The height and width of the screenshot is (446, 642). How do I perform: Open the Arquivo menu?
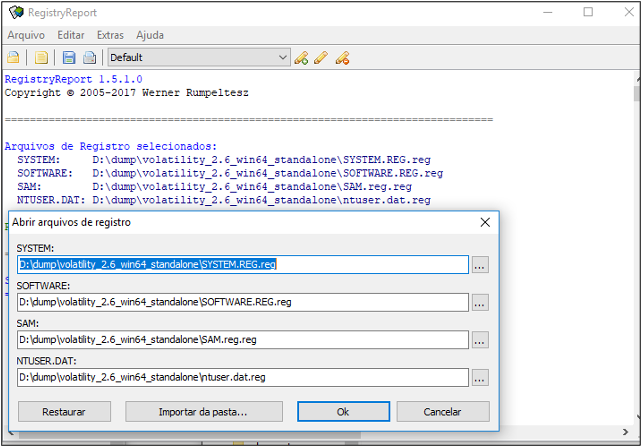tap(26, 35)
